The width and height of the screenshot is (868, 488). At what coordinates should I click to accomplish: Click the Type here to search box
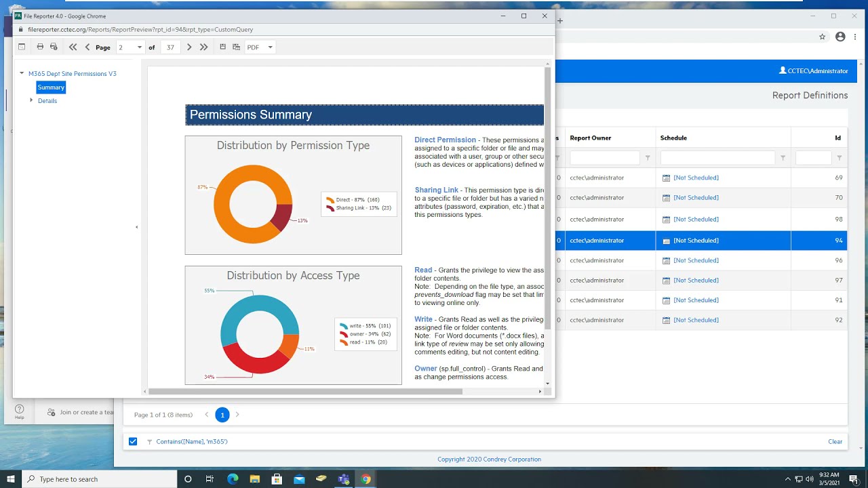100,479
